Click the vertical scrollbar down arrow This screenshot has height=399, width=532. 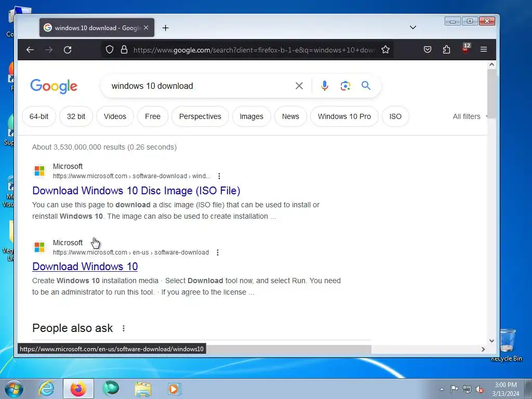coord(491,341)
